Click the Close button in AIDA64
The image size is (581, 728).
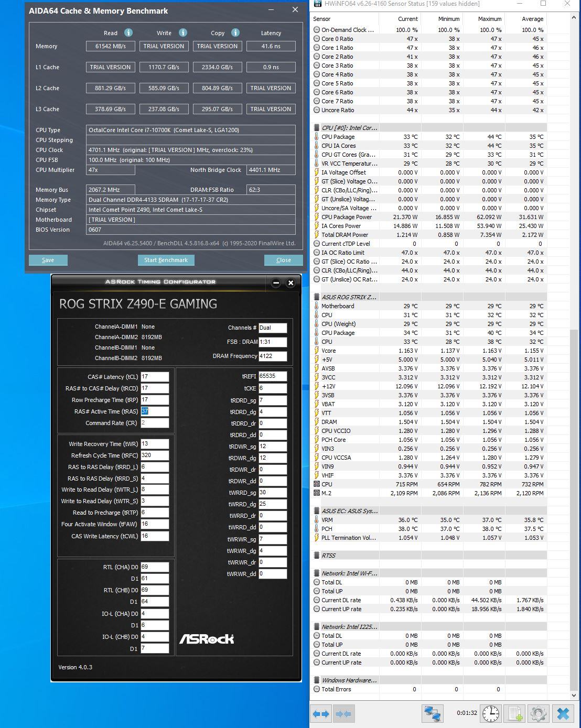pyautogui.click(x=284, y=260)
